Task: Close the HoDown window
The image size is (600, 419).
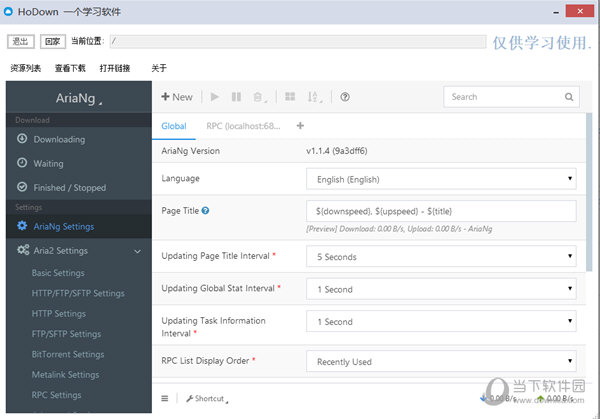Action: (x=580, y=11)
